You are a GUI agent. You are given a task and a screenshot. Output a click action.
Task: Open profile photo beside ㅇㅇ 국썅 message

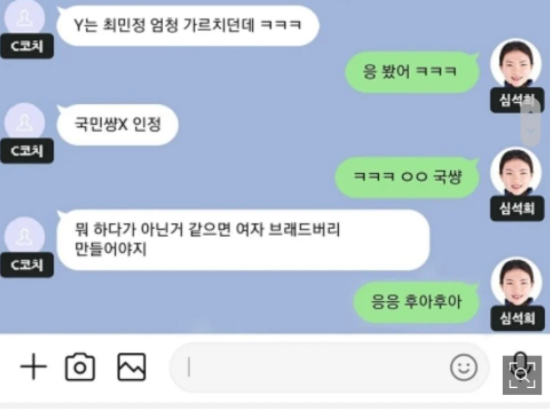(516, 172)
